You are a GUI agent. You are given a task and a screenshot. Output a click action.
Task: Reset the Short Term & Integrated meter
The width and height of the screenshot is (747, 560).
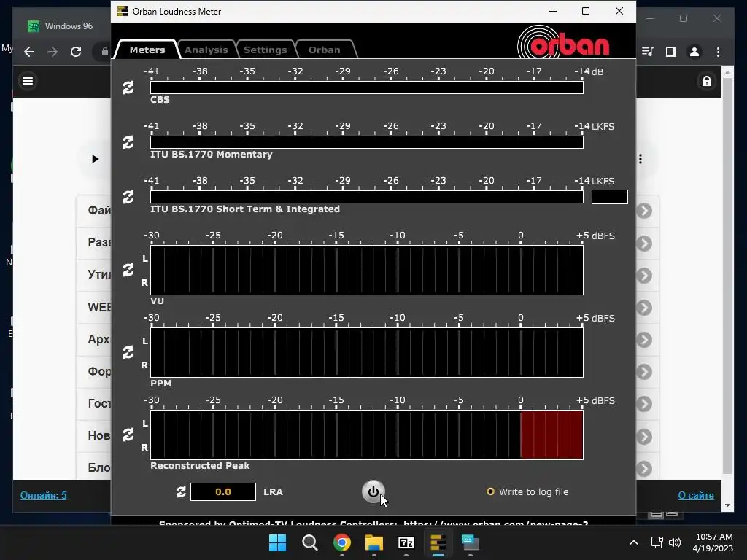coord(128,197)
